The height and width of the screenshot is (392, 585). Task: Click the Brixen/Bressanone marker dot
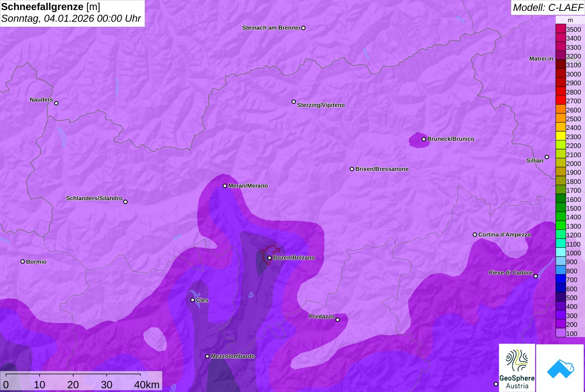tap(352, 169)
